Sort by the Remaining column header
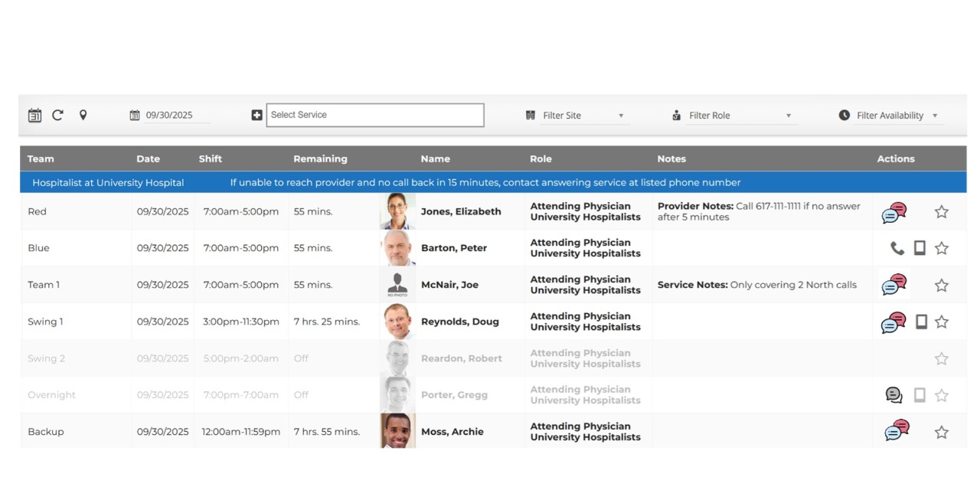The width and height of the screenshot is (980, 490). tap(320, 158)
